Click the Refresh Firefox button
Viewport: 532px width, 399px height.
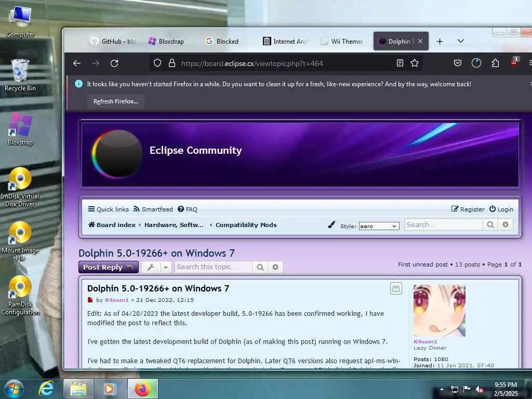[x=116, y=101]
